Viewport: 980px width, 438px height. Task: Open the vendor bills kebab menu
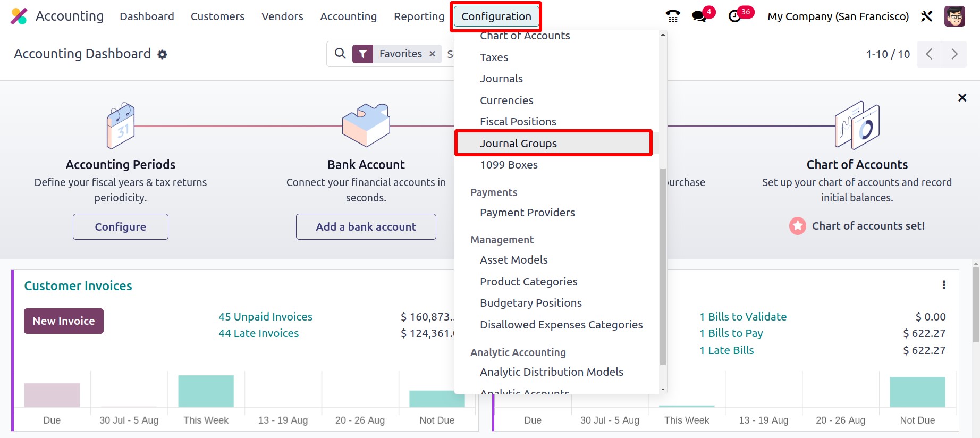tap(944, 285)
